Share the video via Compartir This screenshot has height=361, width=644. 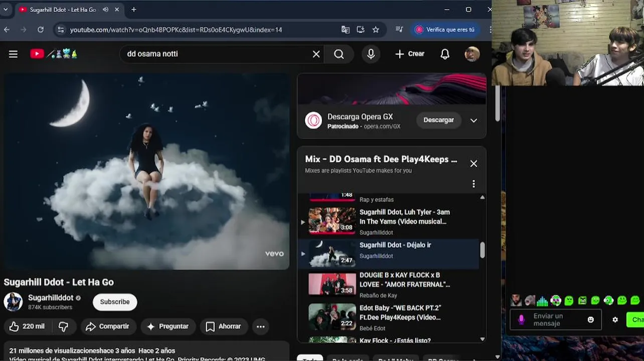tap(108, 326)
